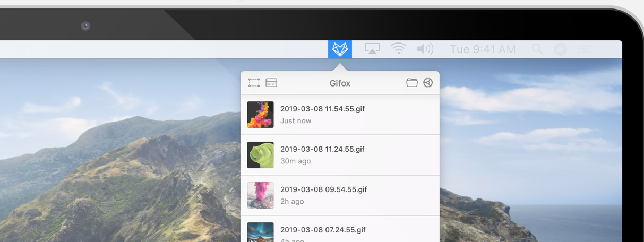This screenshot has height=242, width=644.
Task: Click the Siri icon in menu bar
Action: tap(560, 49)
